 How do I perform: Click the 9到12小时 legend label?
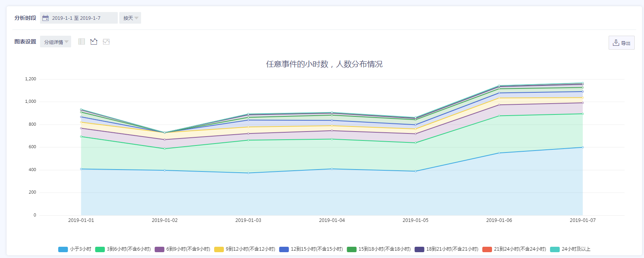click(250, 249)
